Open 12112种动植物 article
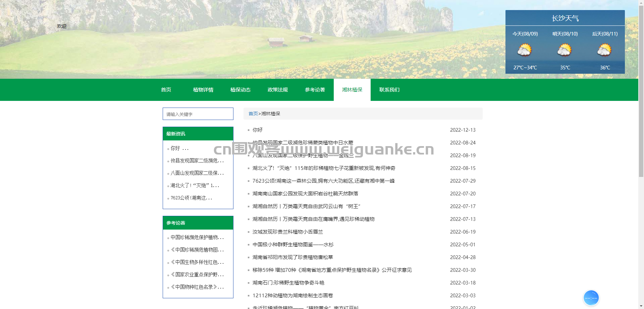644x309 pixels. pos(293,296)
